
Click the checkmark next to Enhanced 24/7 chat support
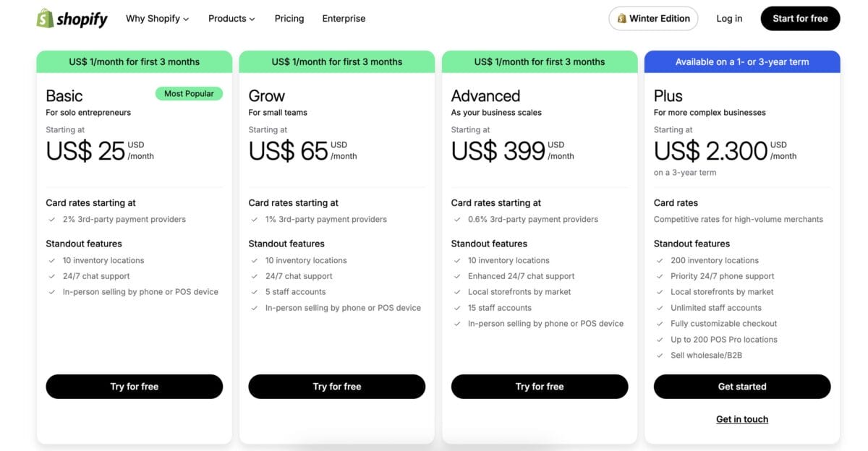tap(457, 276)
